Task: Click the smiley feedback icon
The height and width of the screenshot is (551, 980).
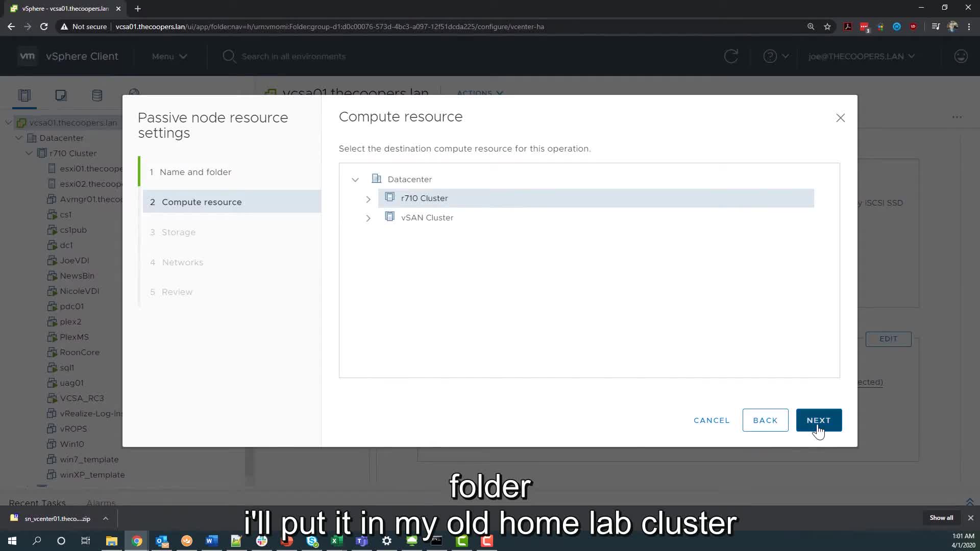Action: (961, 56)
